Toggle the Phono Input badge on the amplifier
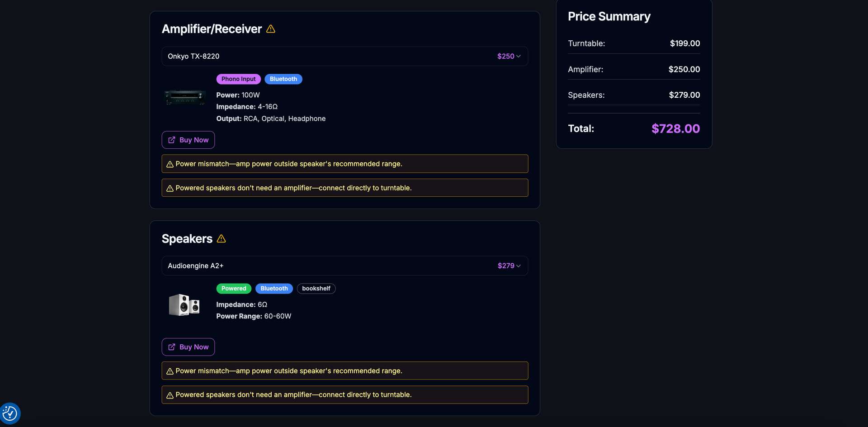The height and width of the screenshot is (427, 868). 238,79
